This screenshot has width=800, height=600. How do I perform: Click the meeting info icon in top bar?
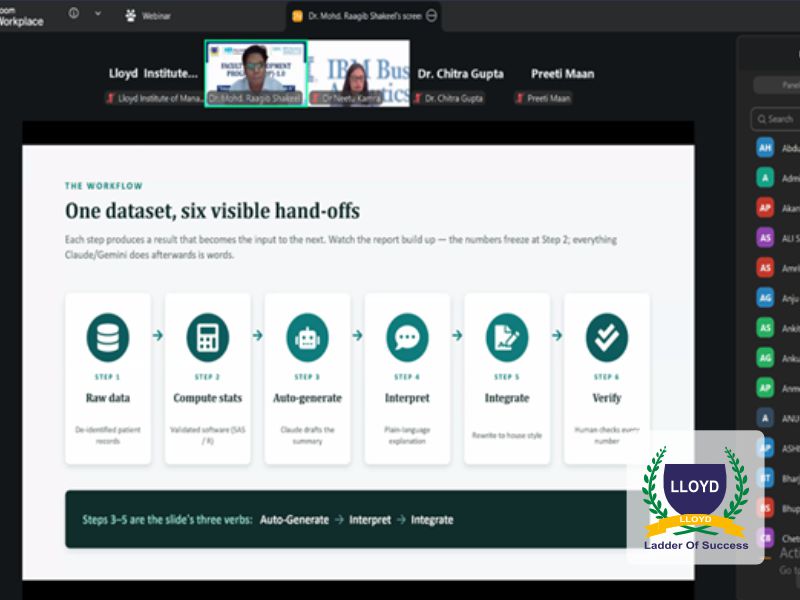tap(74, 14)
